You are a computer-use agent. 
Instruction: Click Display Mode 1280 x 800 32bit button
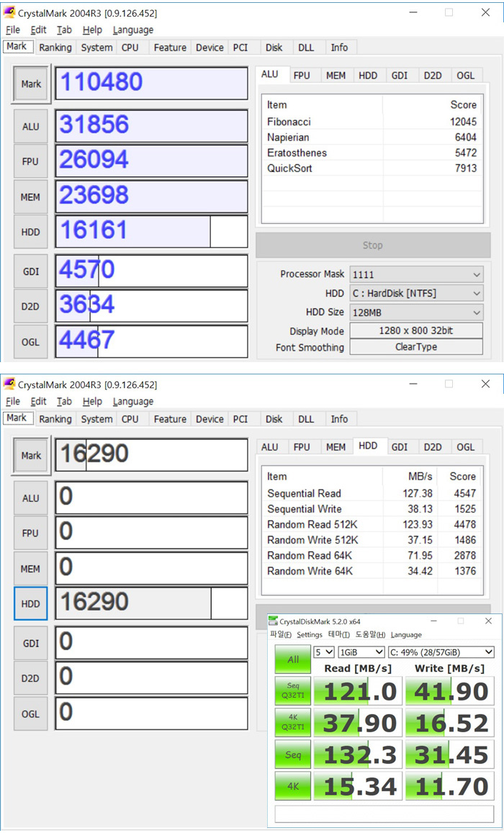coord(416,330)
